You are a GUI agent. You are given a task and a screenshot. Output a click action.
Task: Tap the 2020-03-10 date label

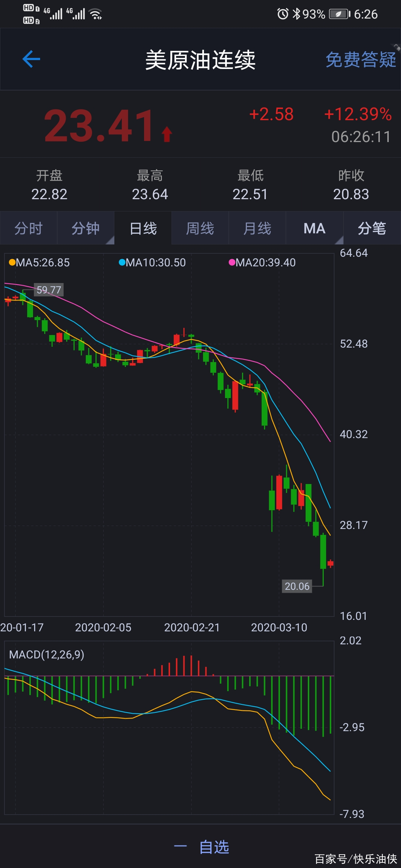[279, 627]
